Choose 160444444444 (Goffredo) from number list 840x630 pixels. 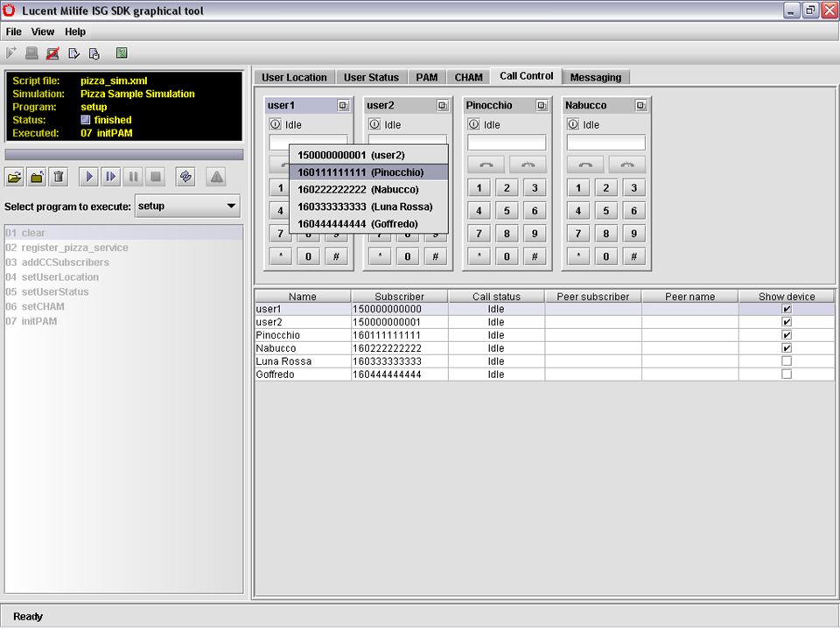click(368, 224)
